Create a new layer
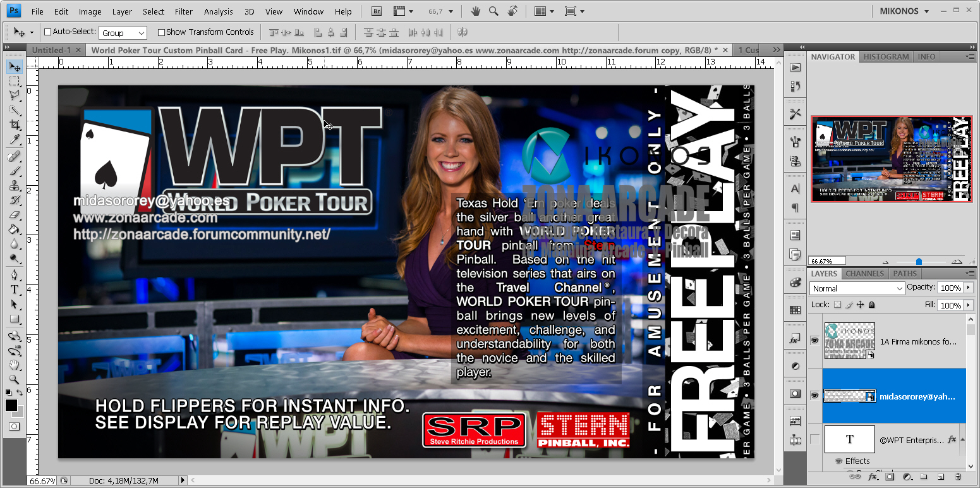 tap(941, 476)
